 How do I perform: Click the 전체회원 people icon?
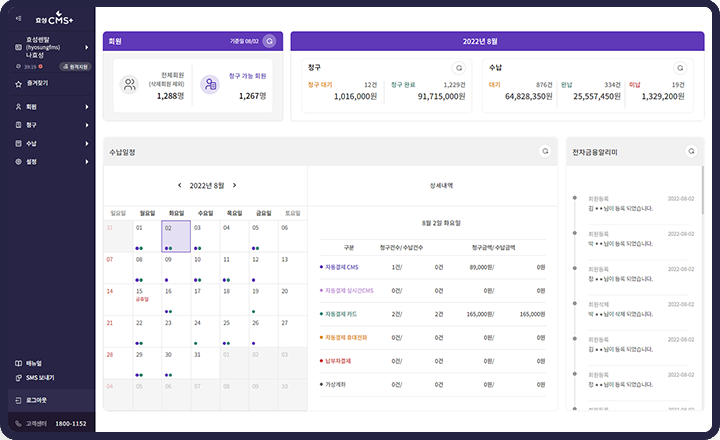pos(129,85)
